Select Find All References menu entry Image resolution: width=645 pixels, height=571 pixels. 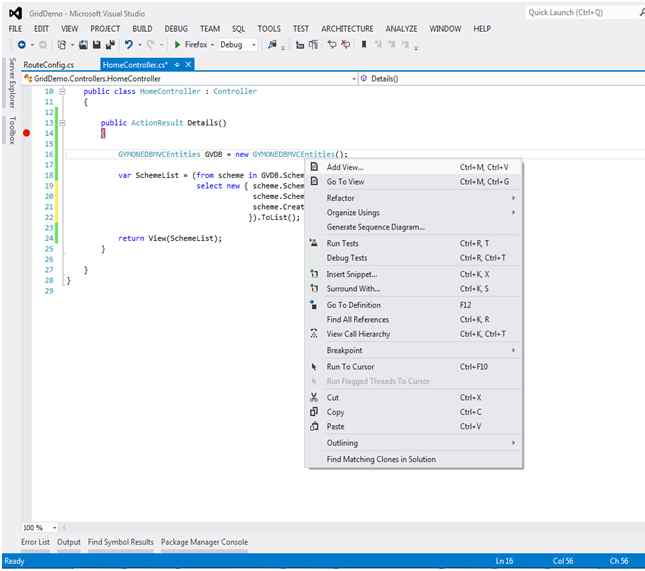(358, 319)
